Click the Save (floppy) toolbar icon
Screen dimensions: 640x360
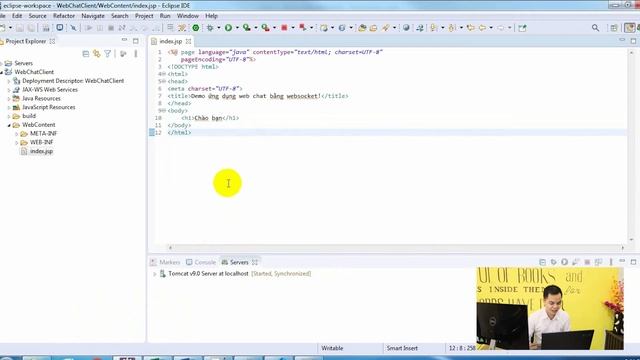pos(20,28)
